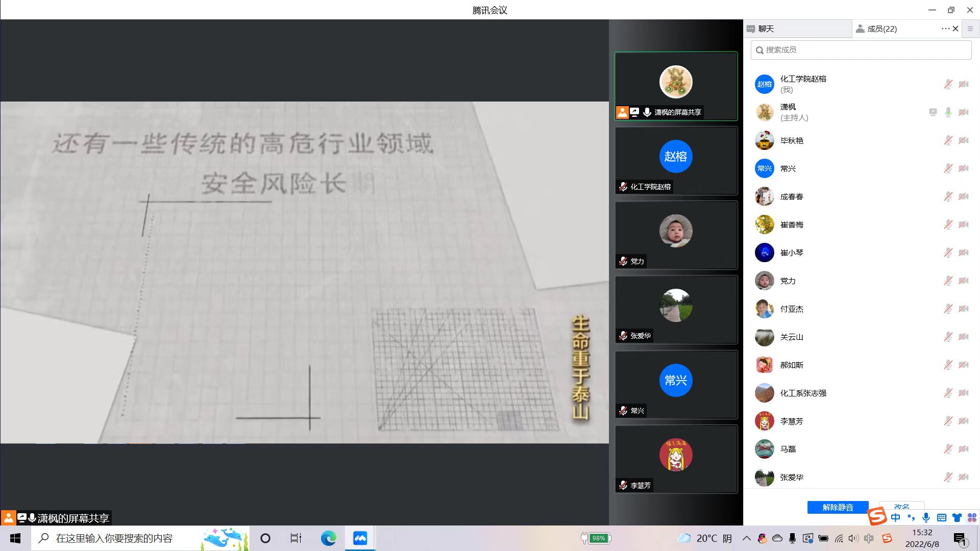
Task: Click the muted mic icon for 化工系张志强
Action: pyautogui.click(x=948, y=393)
